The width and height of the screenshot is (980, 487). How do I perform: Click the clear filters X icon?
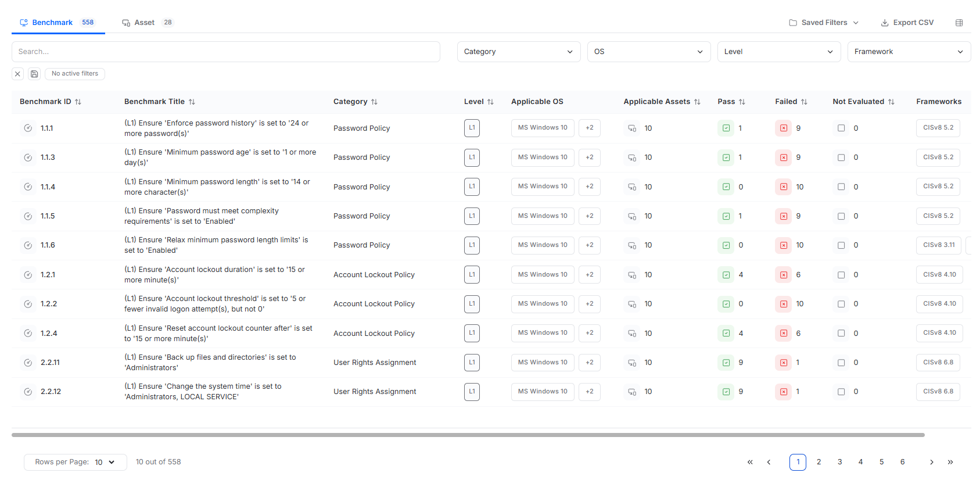17,74
